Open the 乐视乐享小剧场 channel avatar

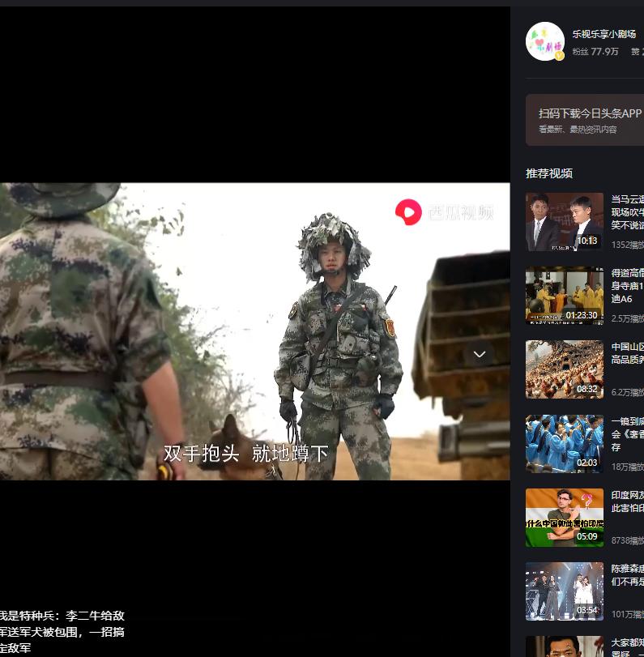point(544,41)
